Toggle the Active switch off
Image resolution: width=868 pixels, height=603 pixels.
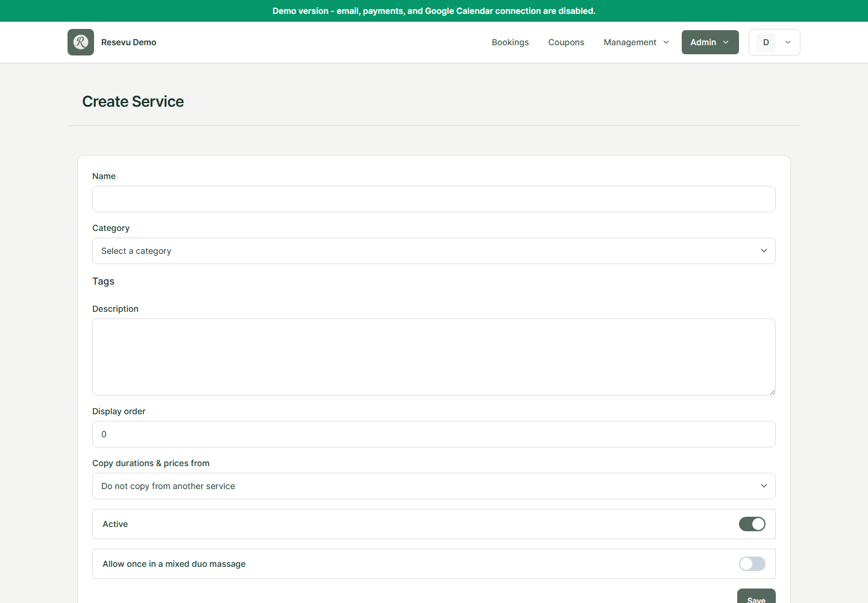pos(752,524)
